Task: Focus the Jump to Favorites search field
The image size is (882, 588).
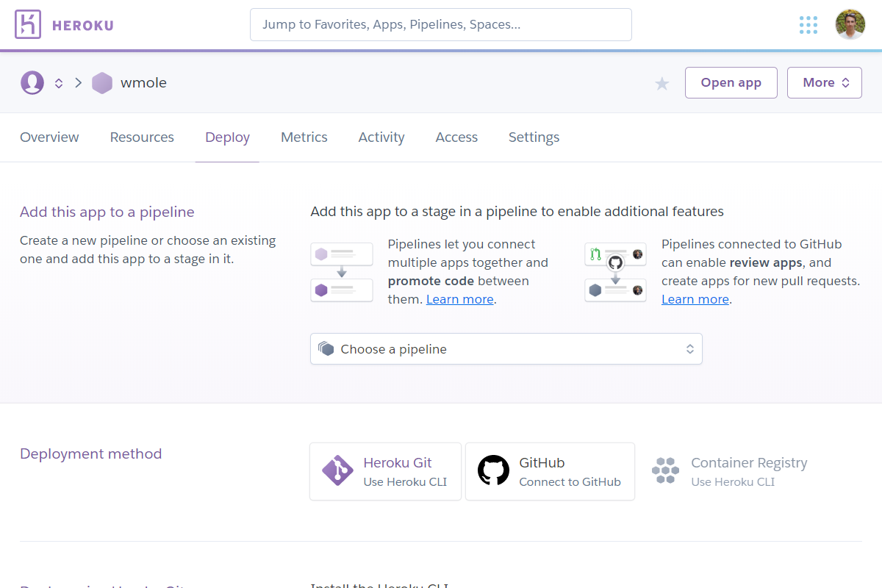Action: click(x=441, y=25)
